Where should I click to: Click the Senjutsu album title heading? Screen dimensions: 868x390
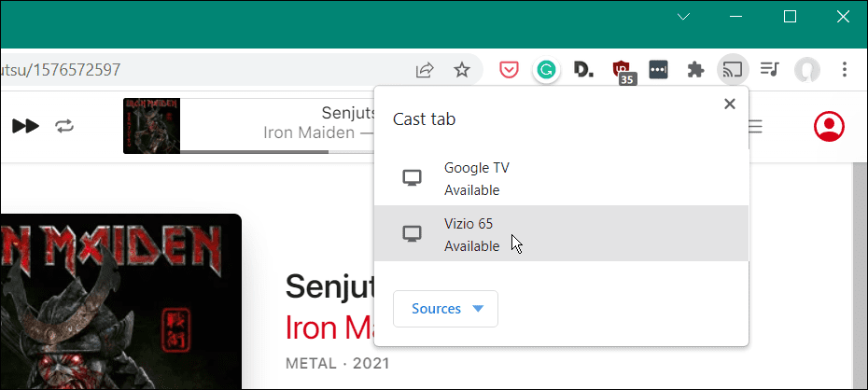pos(329,286)
